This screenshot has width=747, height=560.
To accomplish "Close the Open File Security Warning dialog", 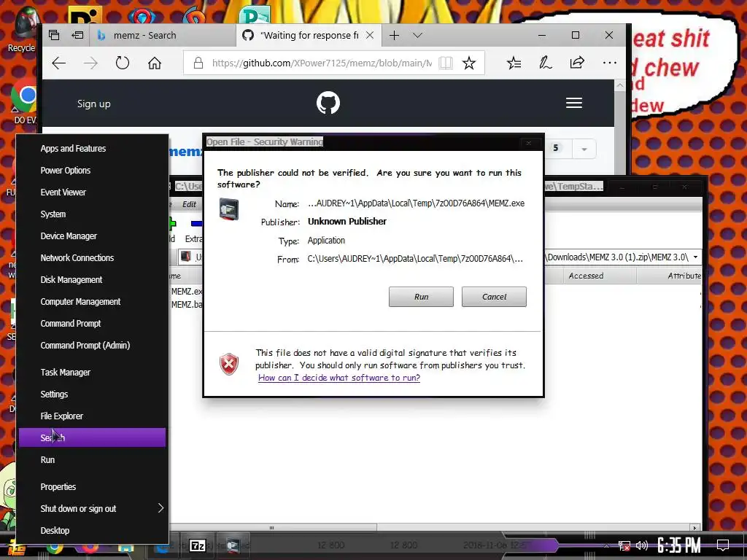I will [x=528, y=142].
